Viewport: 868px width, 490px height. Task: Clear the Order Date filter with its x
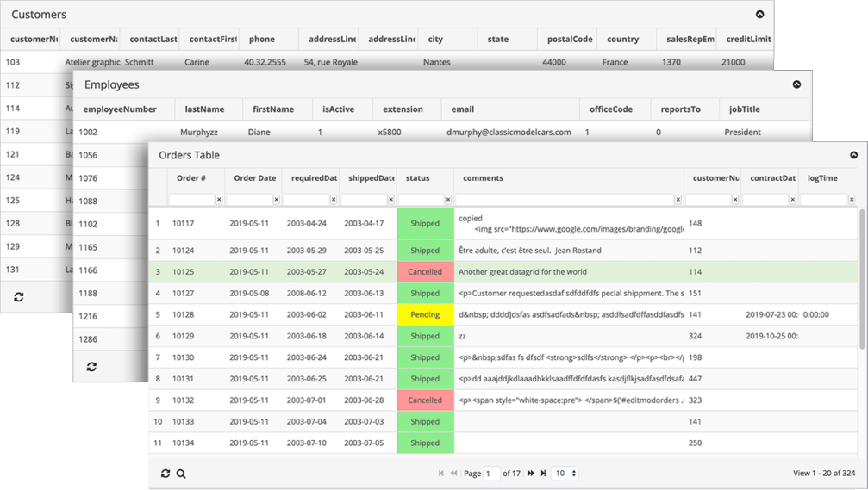pos(276,200)
